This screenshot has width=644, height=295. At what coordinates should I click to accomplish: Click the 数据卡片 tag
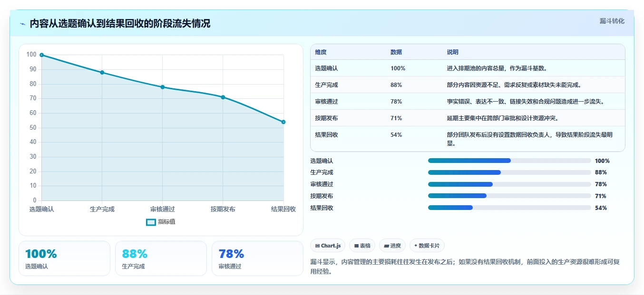[427, 246]
